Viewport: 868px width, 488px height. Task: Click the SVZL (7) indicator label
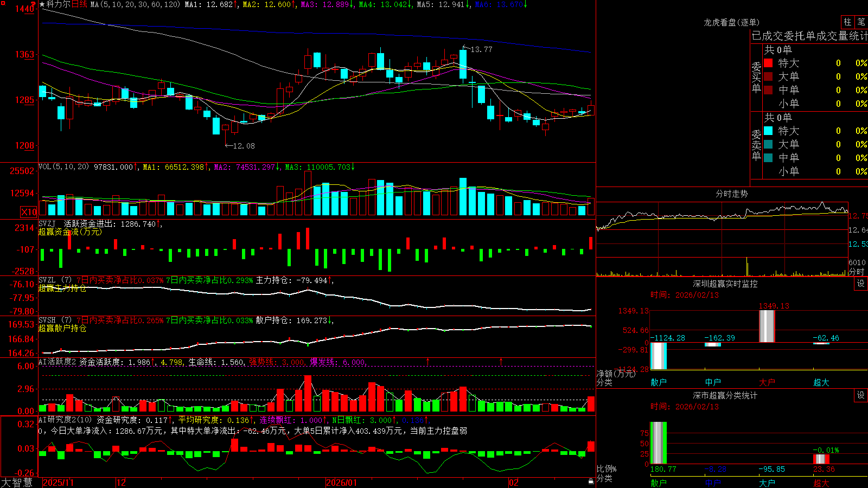coord(55,280)
